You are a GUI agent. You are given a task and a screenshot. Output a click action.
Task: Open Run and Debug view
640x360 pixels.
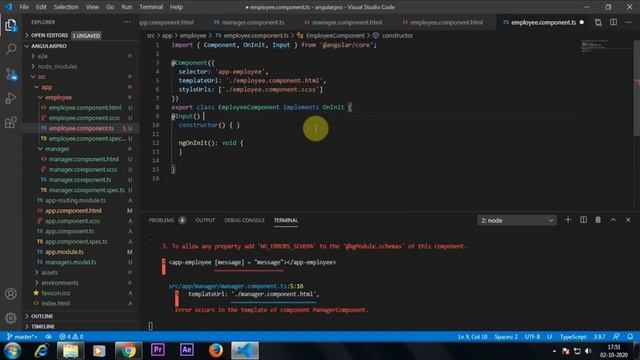(x=11, y=98)
